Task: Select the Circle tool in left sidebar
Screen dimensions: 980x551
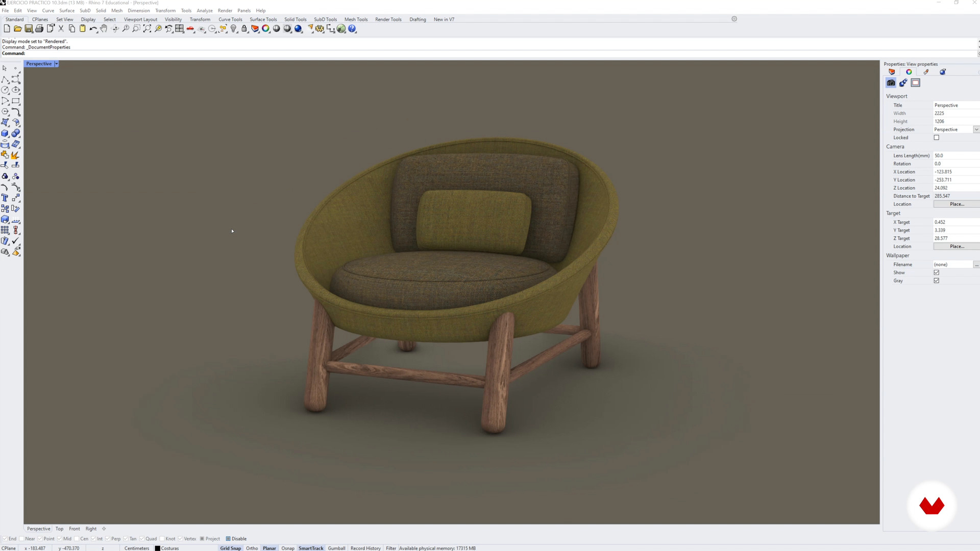Action: (x=5, y=90)
